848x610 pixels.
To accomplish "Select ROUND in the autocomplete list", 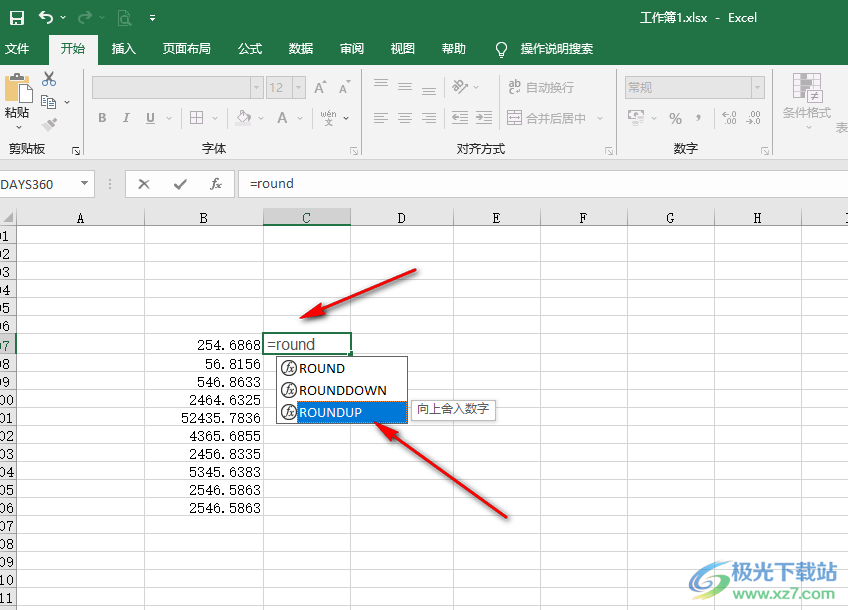I will (x=342, y=368).
